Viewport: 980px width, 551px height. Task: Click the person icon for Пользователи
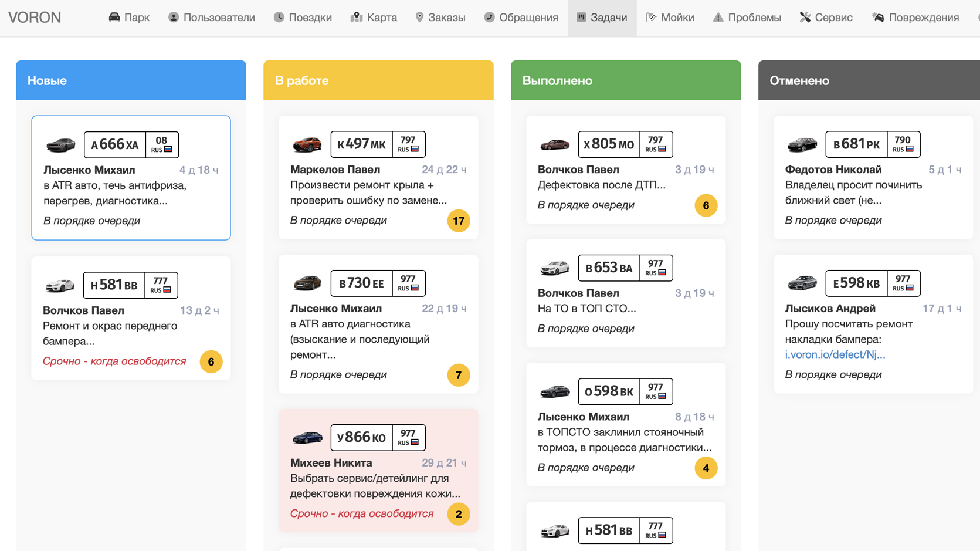point(174,17)
